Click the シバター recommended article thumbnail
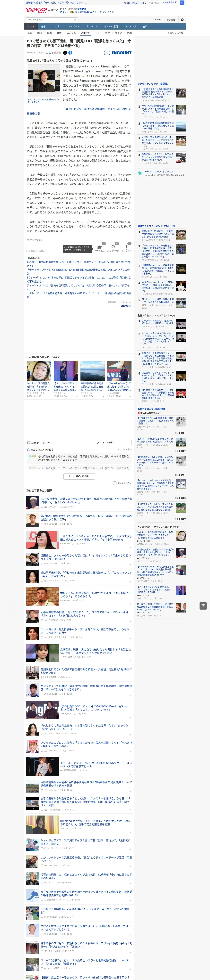The image size is (210, 980). click(x=39, y=371)
